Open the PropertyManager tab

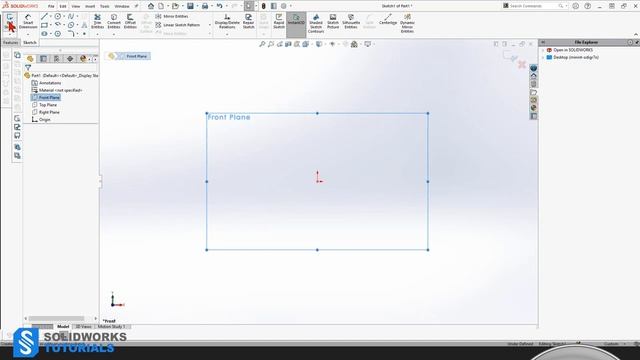[x=43, y=59]
